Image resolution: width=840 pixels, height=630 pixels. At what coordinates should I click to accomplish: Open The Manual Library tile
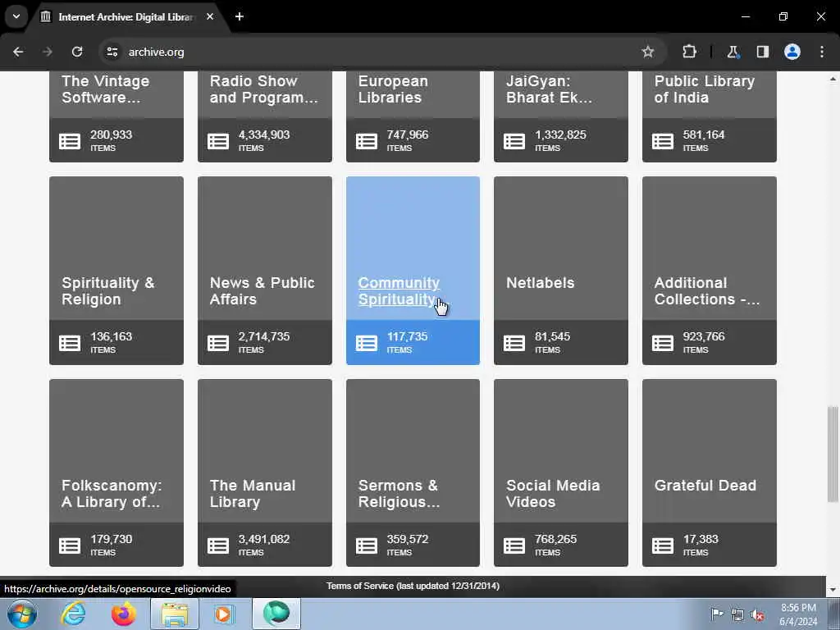coord(265,472)
